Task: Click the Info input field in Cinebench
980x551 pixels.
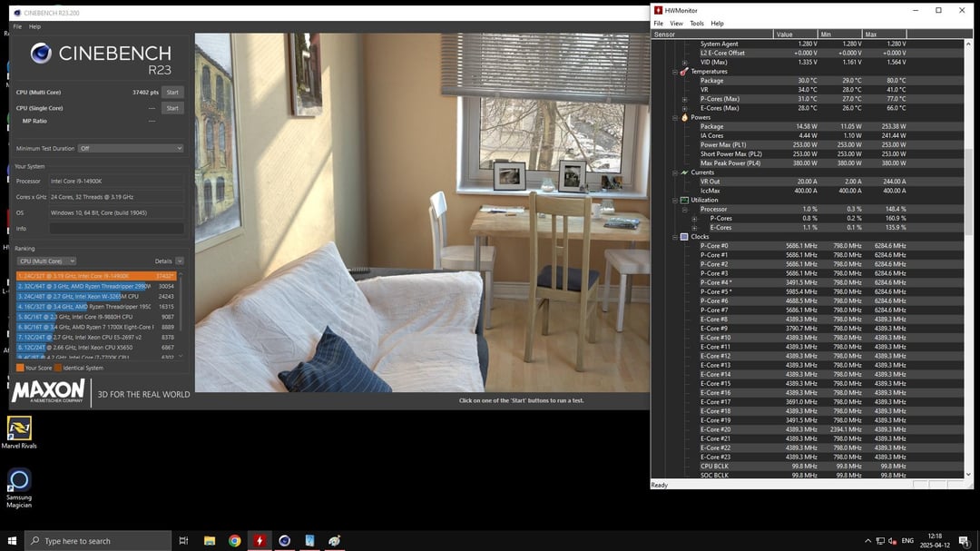Action: pos(116,228)
